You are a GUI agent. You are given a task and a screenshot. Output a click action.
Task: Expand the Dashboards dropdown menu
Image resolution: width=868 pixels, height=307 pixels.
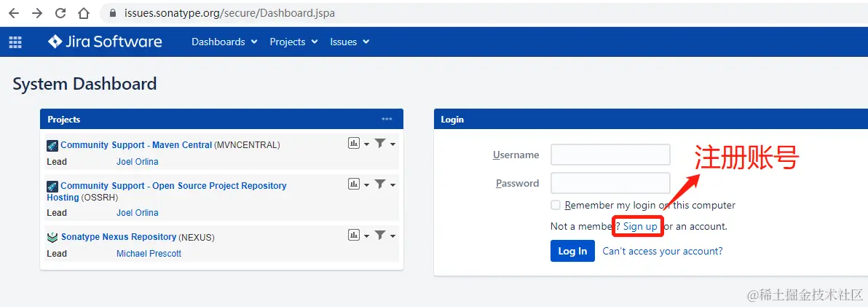click(x=224, y=42)
